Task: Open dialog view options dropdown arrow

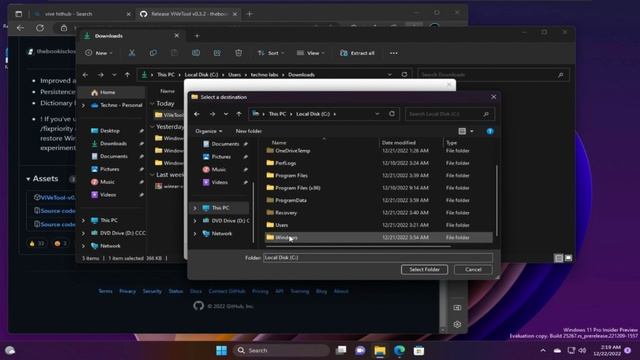Action: tap(472, 131)
